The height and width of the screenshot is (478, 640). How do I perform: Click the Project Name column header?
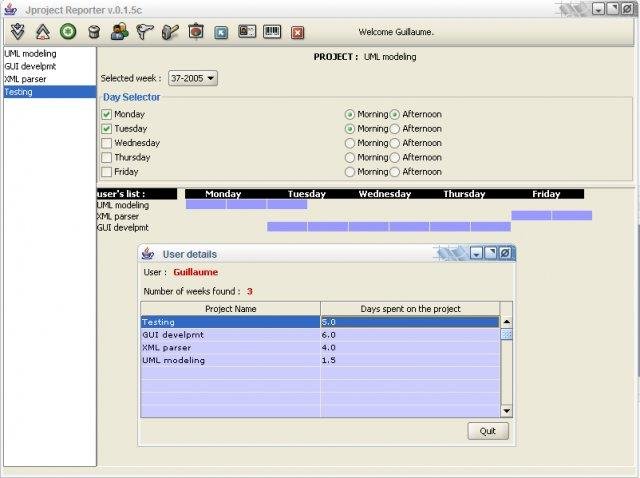(231, 309)
